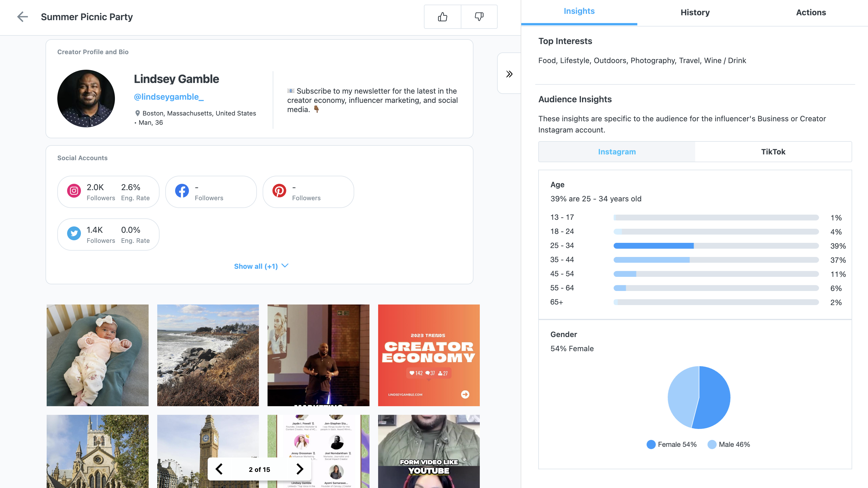Click the 25 - 34 age bar

pos(716,246)
